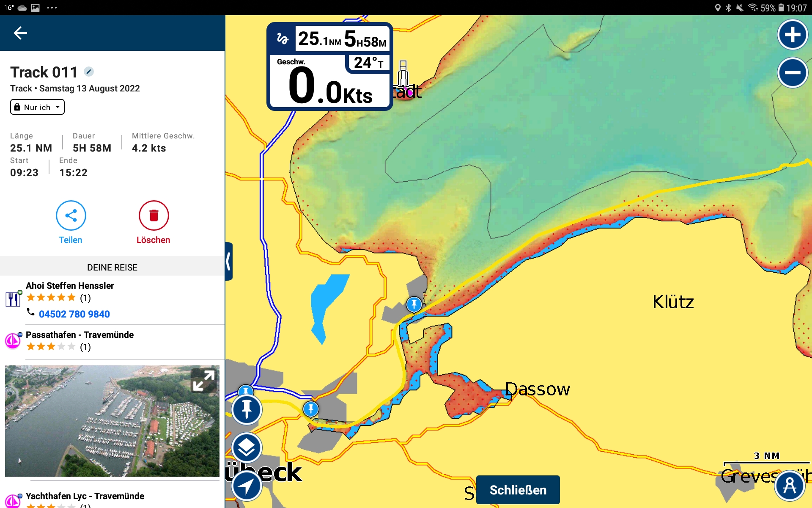Tap the track distance and duration box
812x508 pixels.
pyautogui.click(x=342, y=39)
